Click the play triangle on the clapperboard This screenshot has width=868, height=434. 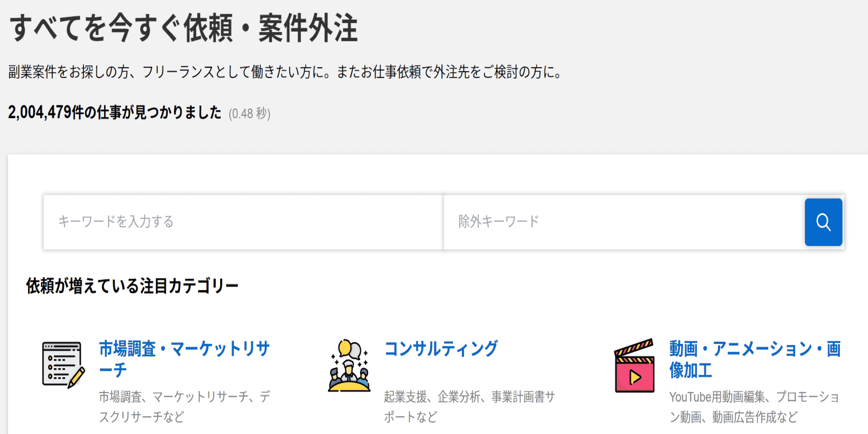click(x=635, y=377)
